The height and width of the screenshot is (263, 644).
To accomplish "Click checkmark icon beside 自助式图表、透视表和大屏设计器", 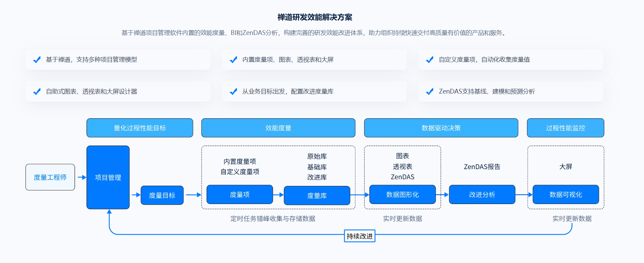I will 37,92.
